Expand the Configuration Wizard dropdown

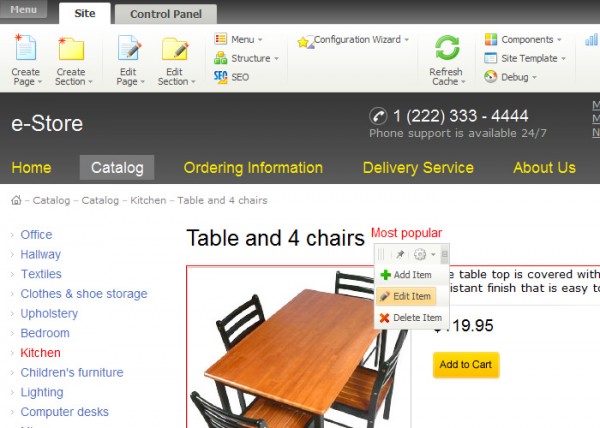point(407,40)
